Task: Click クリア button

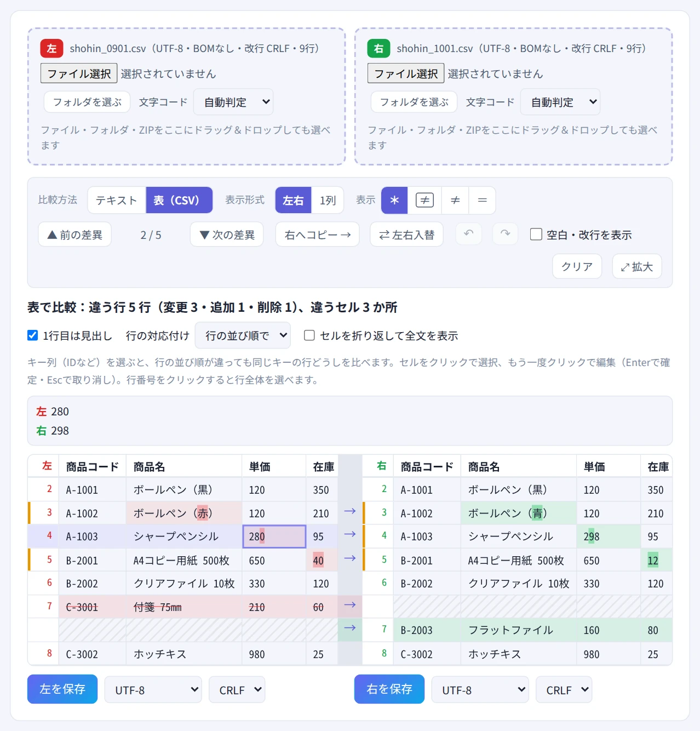Action: pyautogui.click(x=577, y=266)
